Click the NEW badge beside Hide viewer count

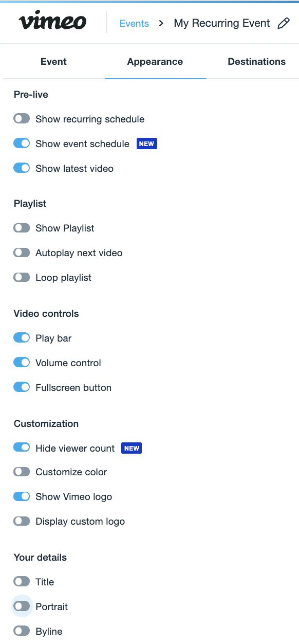coord(132,449)
